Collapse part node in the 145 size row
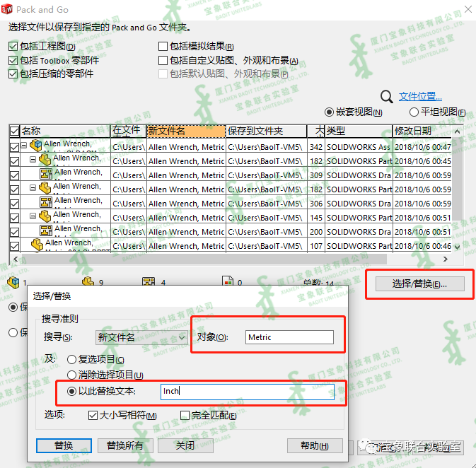The image size is (476, 468). coord(33,216)
